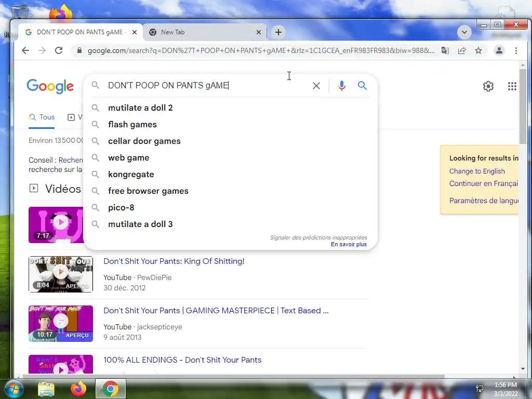The image size is (532, 399).
Task: Expand the tab search dropdown arrow
Action: [464, 32]
